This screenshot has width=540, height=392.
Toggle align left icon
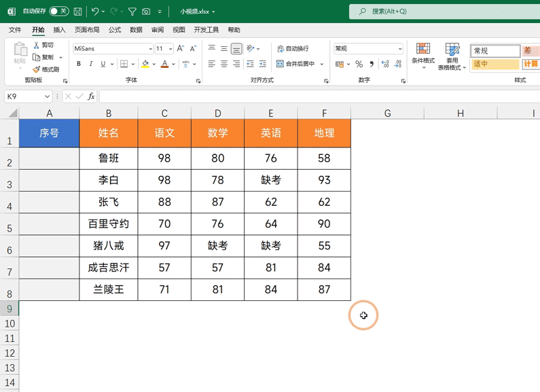tap(212, 64)
